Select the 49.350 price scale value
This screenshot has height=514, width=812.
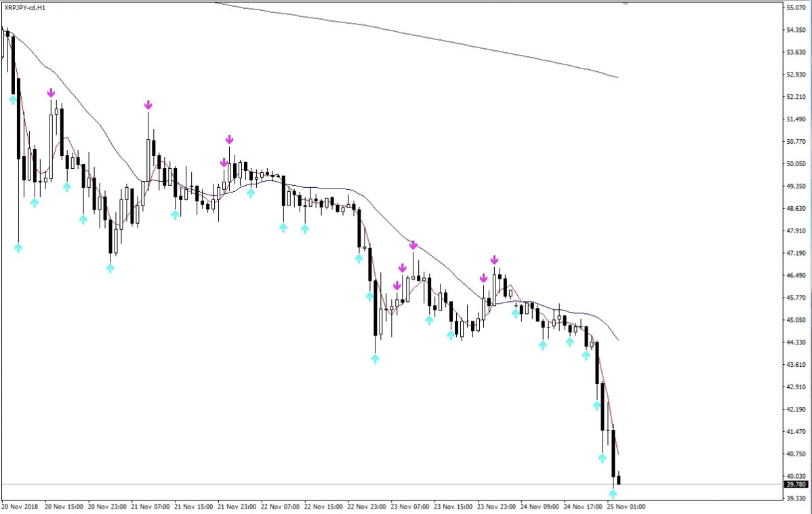(x=796, y=186)
